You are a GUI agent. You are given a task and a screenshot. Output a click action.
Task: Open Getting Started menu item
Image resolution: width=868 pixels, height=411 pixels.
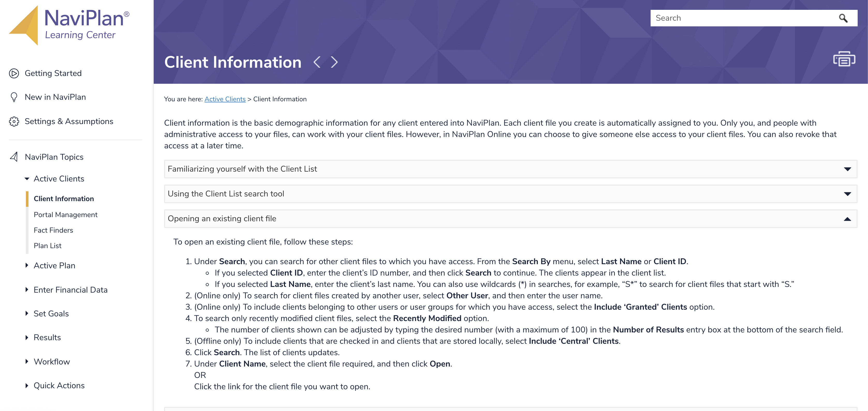point(53,73)
